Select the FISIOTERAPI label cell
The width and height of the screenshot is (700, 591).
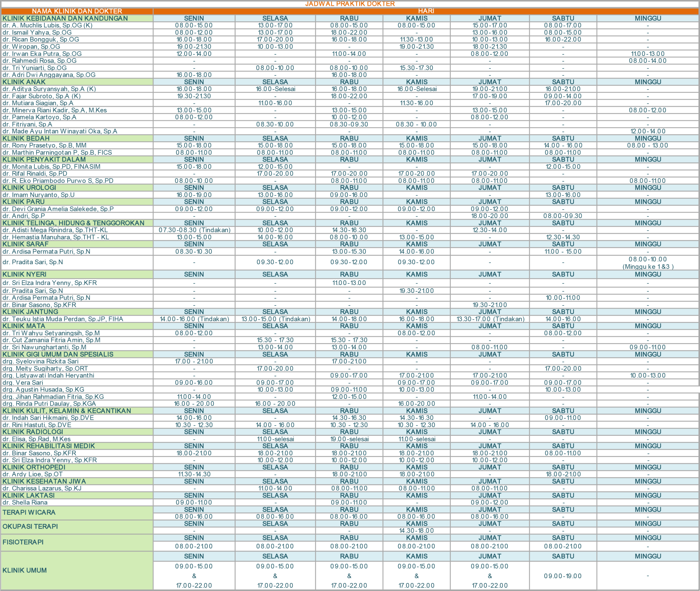23,542
